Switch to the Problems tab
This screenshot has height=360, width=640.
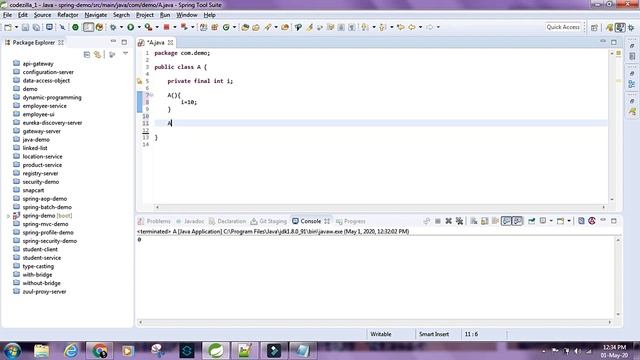coord(154,221)
